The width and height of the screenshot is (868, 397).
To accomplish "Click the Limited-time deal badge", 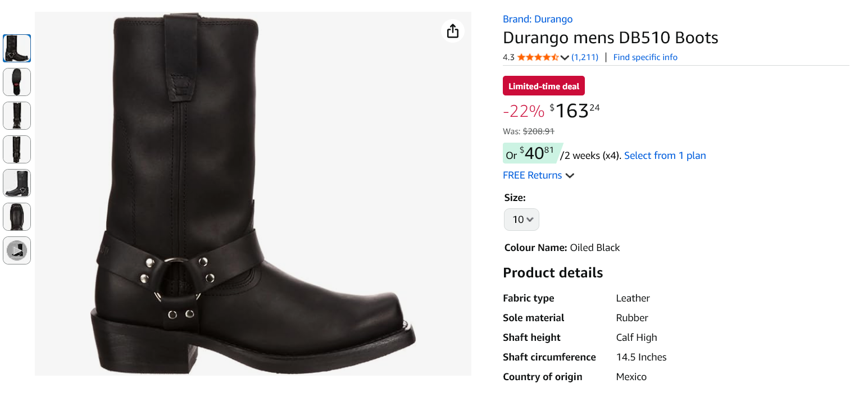I will (x=544, y=86).
